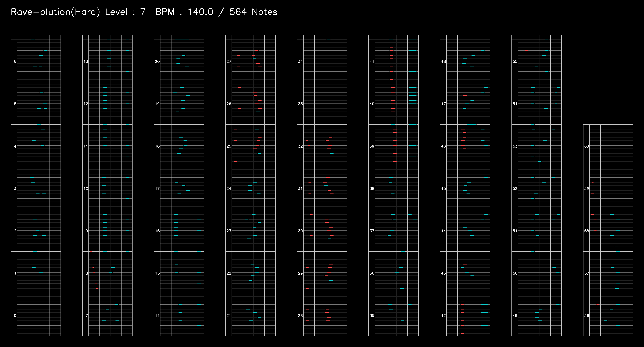Screen dimensions: 644x347
Task: Click the 'Level : 7' text
Action: [125, 12]
